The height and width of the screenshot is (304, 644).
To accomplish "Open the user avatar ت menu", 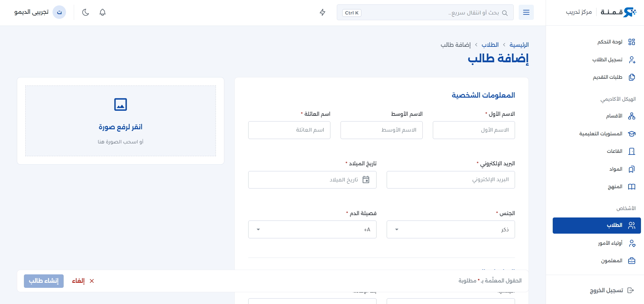I will [x=59, y=12].
